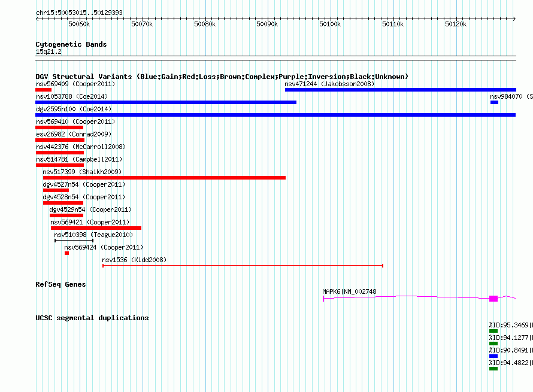The width and height of the screenshot is (533, 392).
Task: Click the 50100k ruler tick label
Action: (x=330, y=24)
